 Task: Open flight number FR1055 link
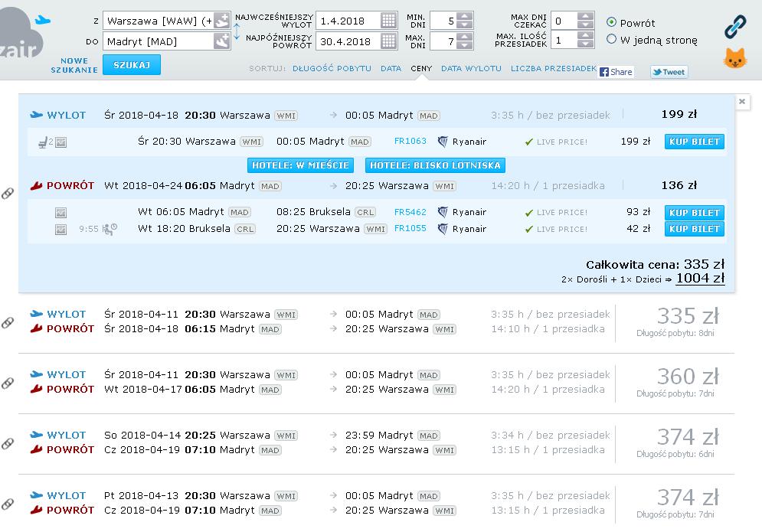[x=410, y=228]
